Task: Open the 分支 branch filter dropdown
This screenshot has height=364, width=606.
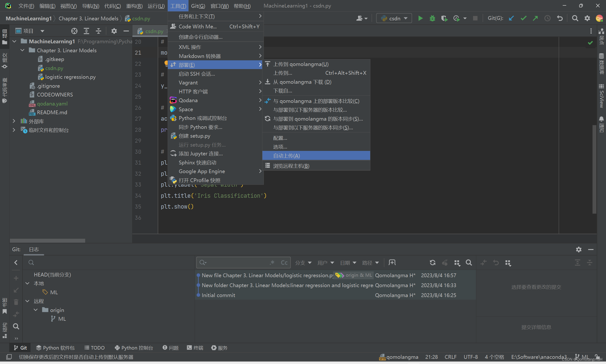Action: point(303,263)
